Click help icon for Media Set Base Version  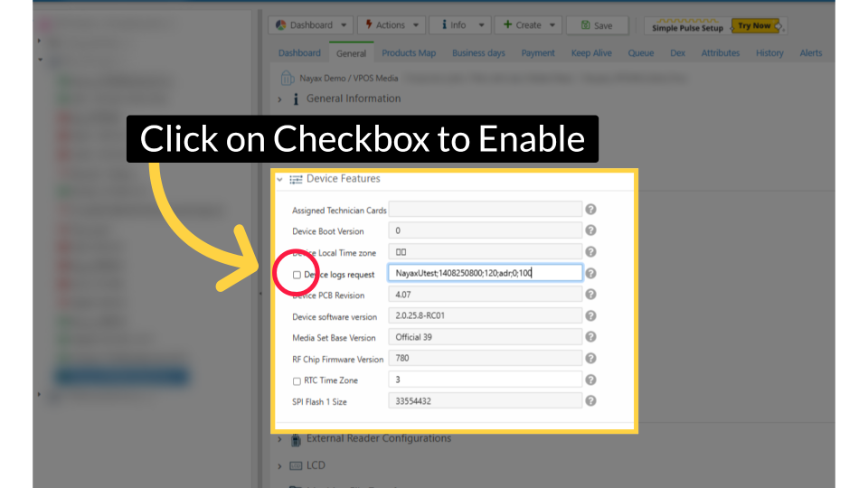point(590,337)
